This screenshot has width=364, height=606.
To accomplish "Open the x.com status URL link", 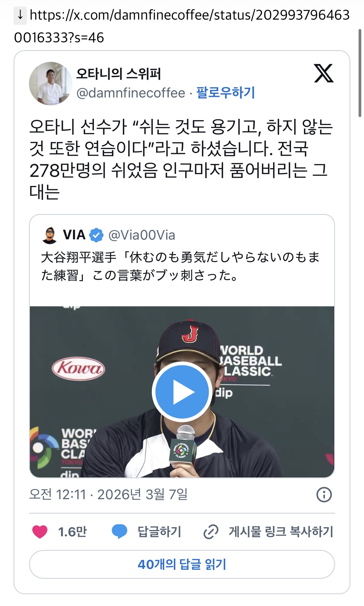I will (182, 26).
